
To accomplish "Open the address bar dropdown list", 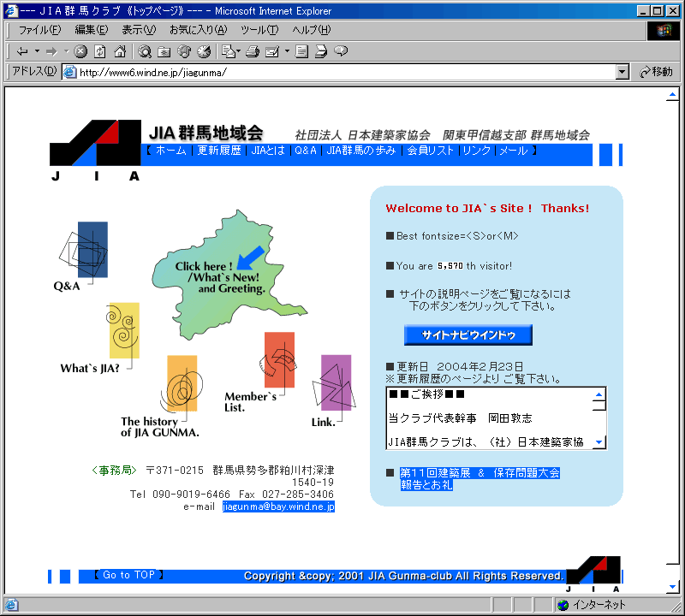I will [x=622, y=72].
